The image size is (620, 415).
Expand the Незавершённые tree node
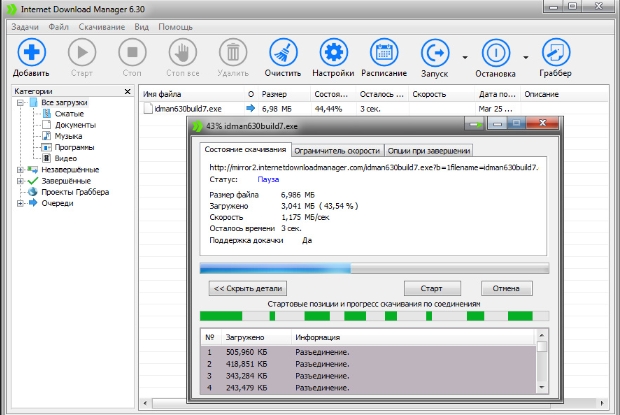point(20,170)
